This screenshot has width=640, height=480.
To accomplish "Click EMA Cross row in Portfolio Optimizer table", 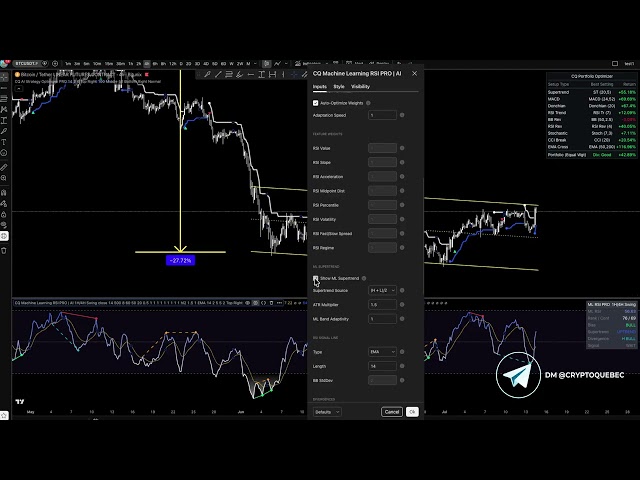I will (592, 147).
